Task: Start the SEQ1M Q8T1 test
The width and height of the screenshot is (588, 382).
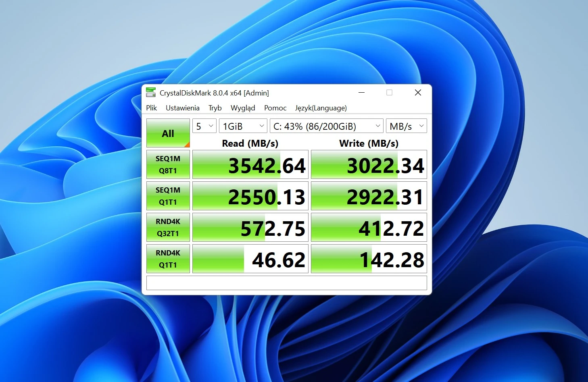Action: (168, 164)
